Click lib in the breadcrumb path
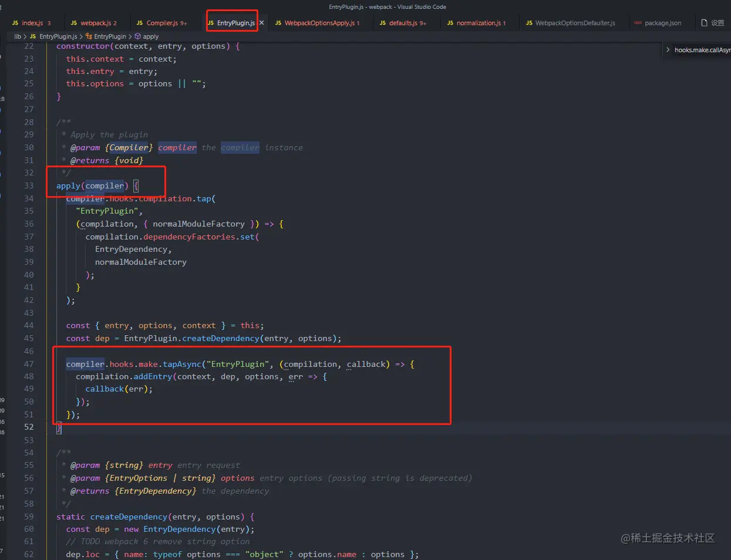The image size is (731, 560). [x=16, y=36]
